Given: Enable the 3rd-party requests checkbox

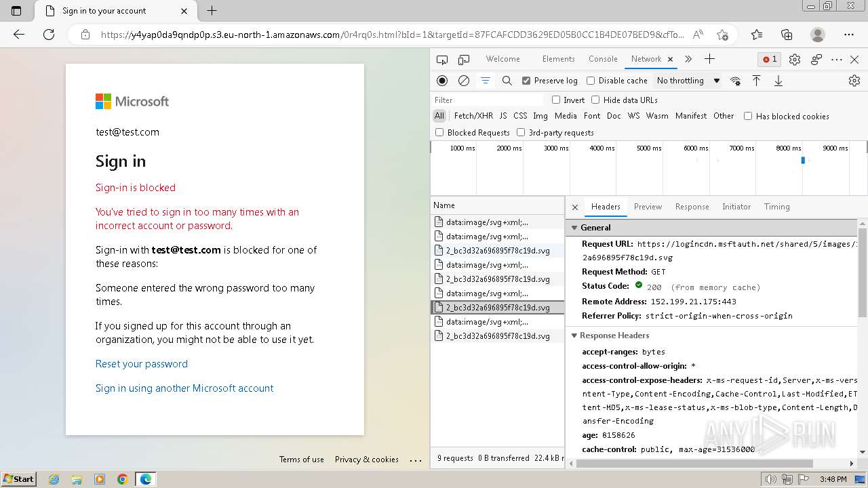Looking at the screenshot, I should click(x=521, y=132).
